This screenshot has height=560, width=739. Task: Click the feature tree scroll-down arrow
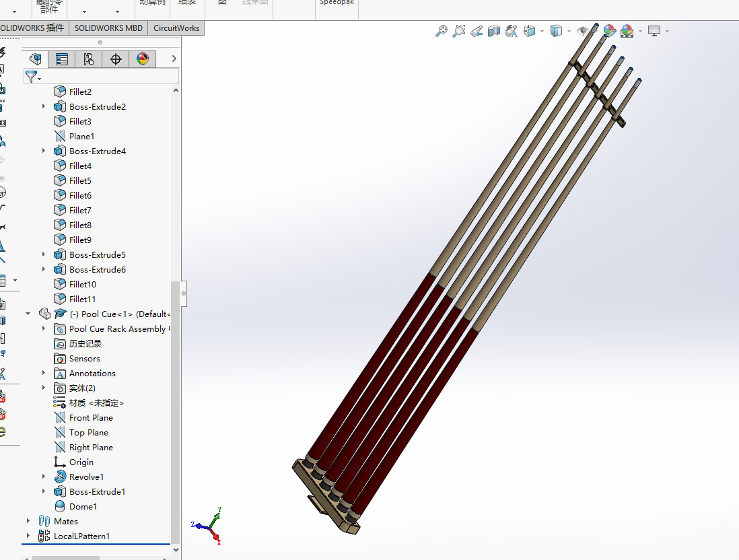[176, 550]
